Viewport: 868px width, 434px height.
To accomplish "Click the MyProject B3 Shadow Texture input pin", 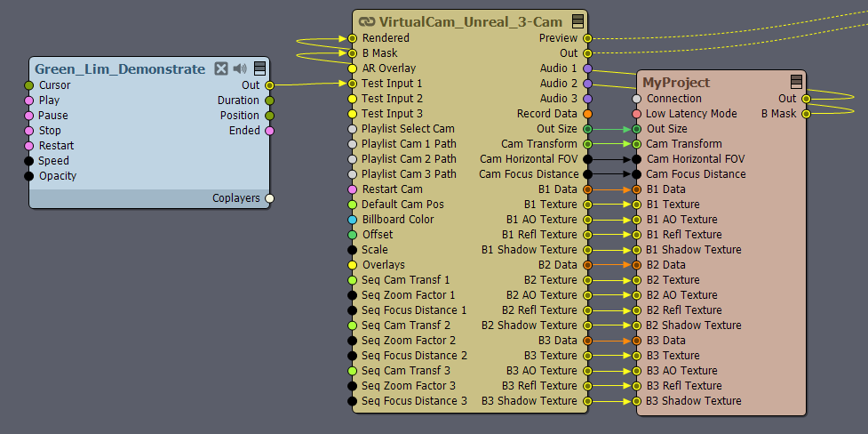I will 637,401.
